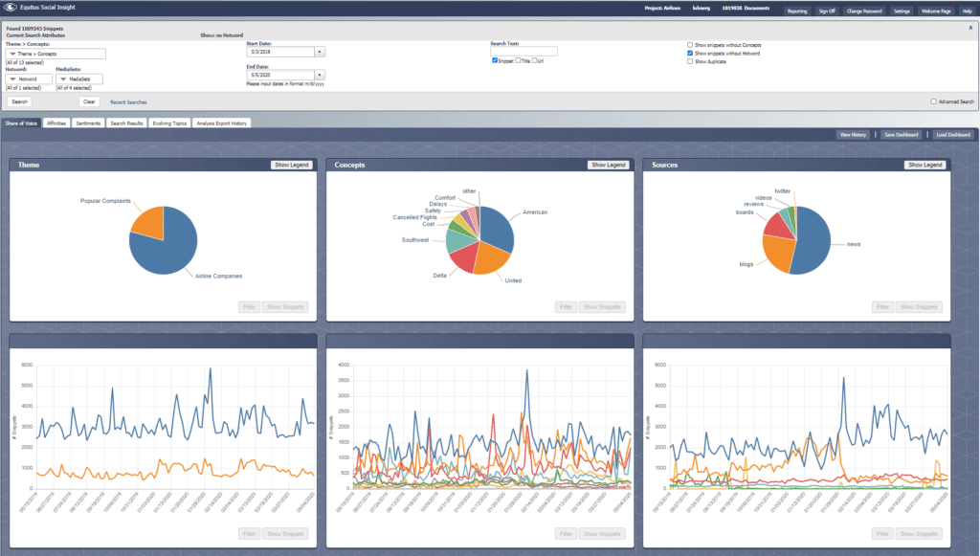Select the Search Results tab
The width and height of the screenshot is (980, 556).
[x=127, y=123]
